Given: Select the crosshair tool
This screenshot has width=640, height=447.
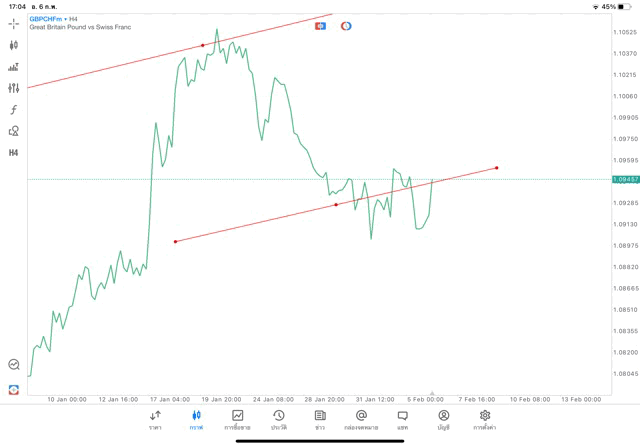Looking at the screenshot, I should point(14,23).
